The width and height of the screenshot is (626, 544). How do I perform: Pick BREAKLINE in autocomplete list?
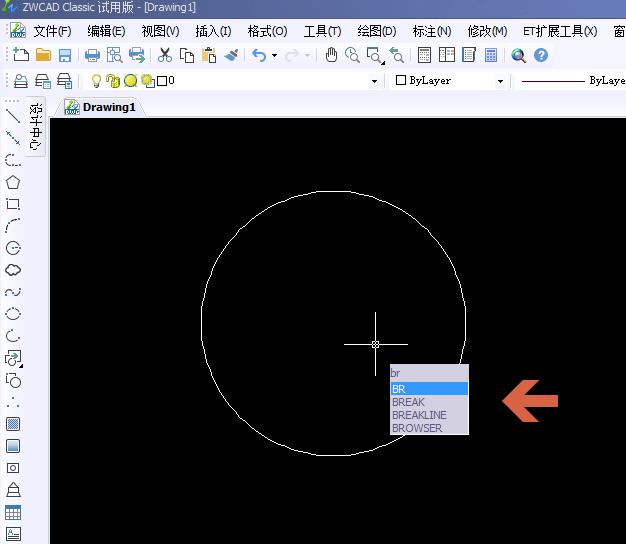(419, 415)
